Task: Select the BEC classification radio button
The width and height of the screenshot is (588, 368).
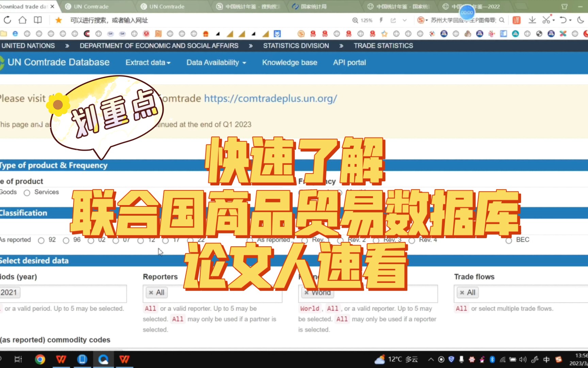Action: coord(509,241)
